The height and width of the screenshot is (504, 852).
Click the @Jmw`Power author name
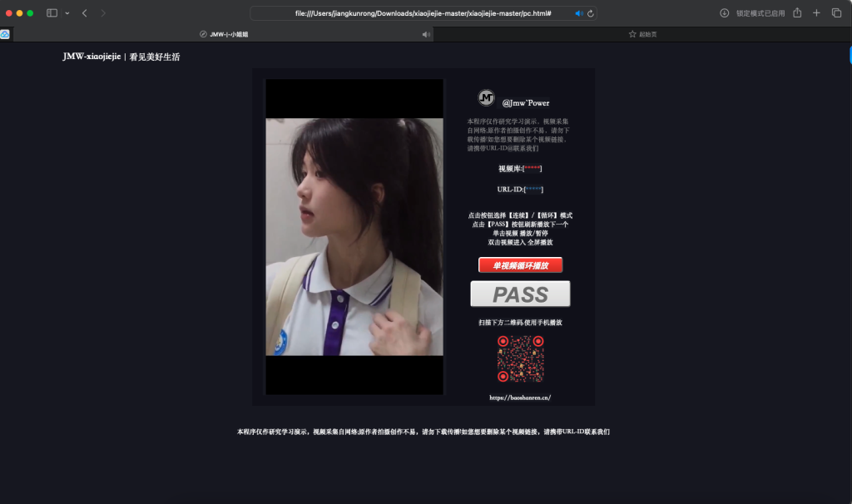click(526, 102)
